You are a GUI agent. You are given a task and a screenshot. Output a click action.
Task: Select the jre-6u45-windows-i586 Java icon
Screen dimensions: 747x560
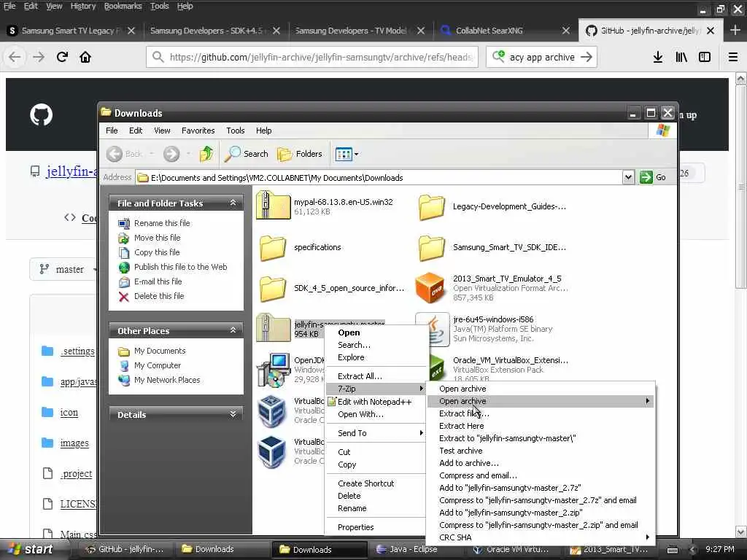point(433,329)
